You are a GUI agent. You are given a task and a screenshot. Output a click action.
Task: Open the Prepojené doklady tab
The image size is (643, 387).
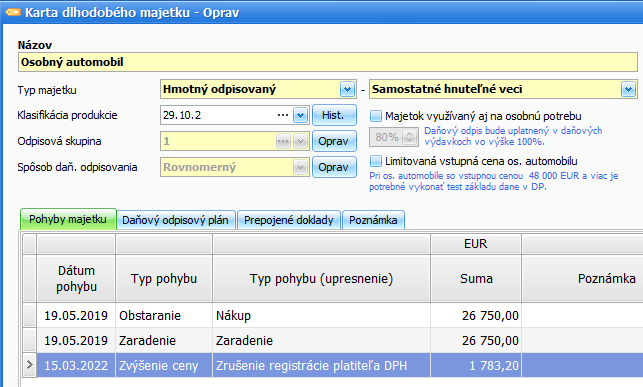(289, 220)
